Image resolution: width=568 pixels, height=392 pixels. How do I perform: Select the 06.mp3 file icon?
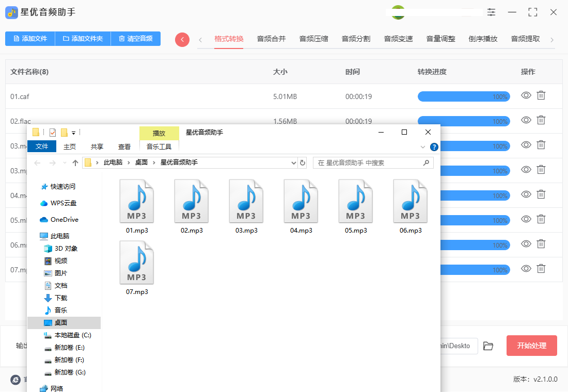pyautogui.click(x=411, y=201)
